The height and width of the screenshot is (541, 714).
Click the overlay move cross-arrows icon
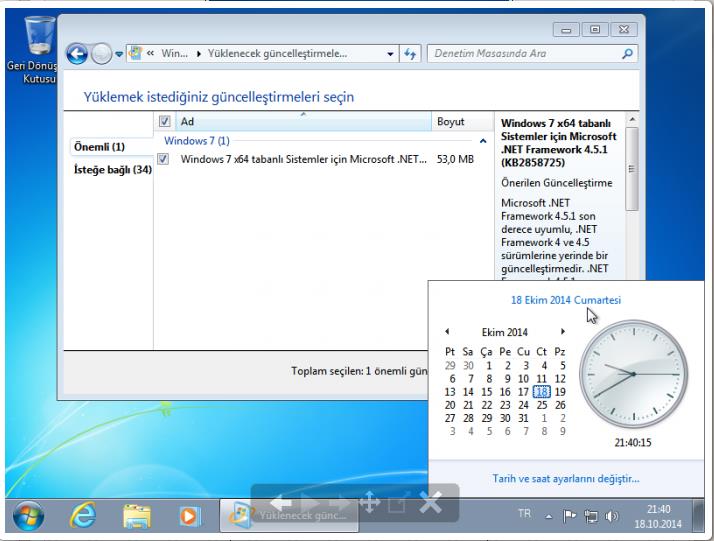click(x=370, y=502)
